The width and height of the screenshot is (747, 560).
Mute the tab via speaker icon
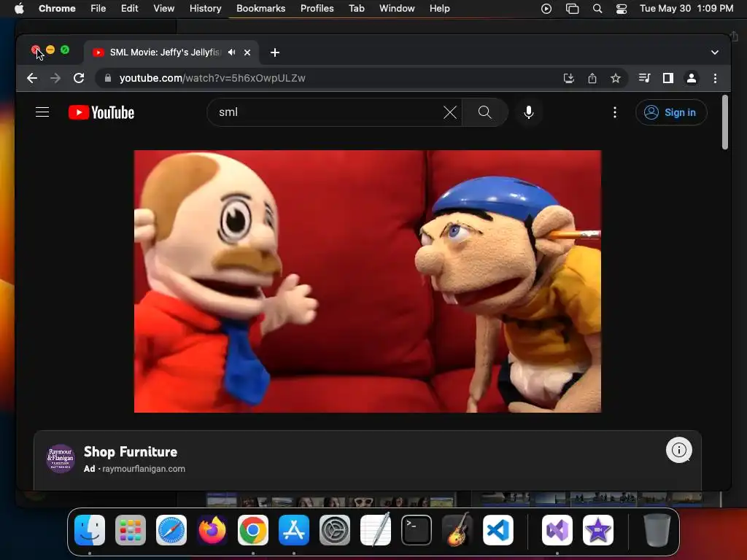(231, 52)
